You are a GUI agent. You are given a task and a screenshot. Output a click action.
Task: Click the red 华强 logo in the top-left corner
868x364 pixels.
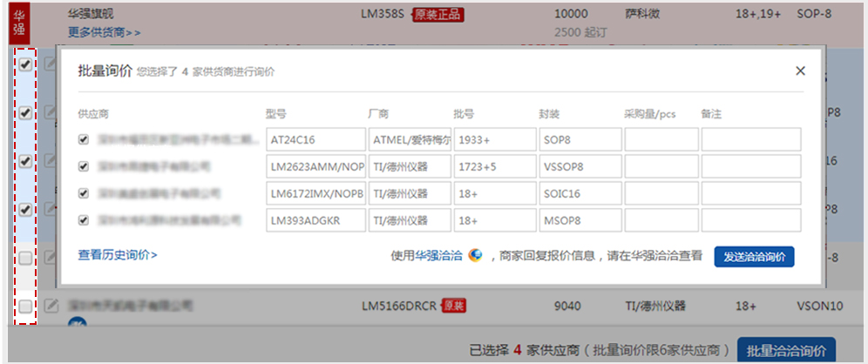[19, 23]
